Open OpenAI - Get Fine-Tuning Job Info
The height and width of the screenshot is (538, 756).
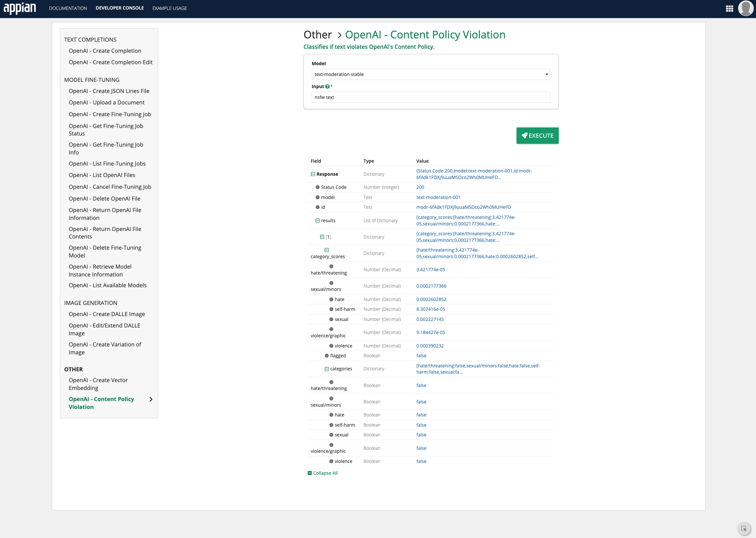tap(106, 149)
